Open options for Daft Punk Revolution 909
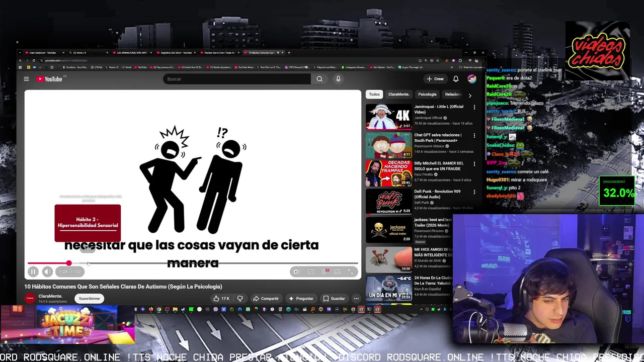This screenshot has height=362, width=644. click(x=474, y=192)
